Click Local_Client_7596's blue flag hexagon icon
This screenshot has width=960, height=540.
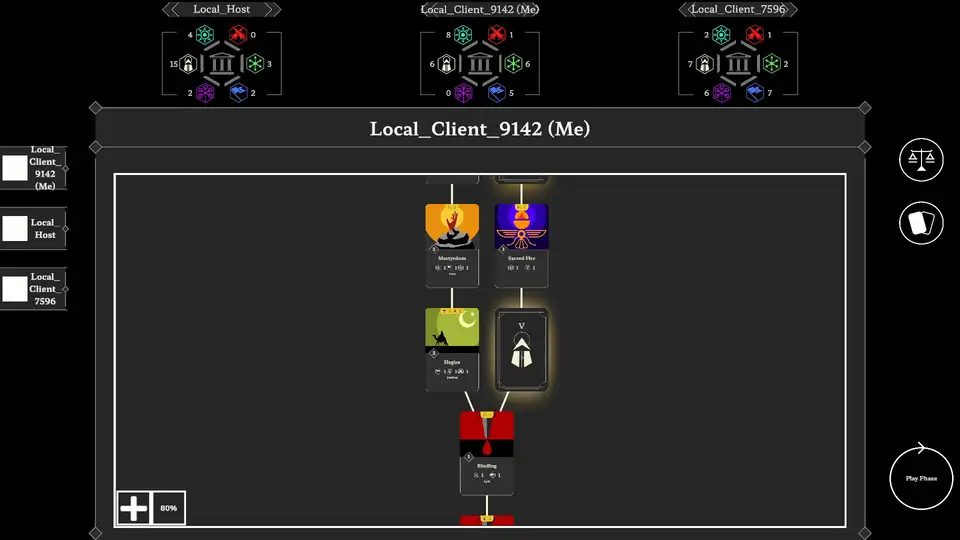[755, 93]
